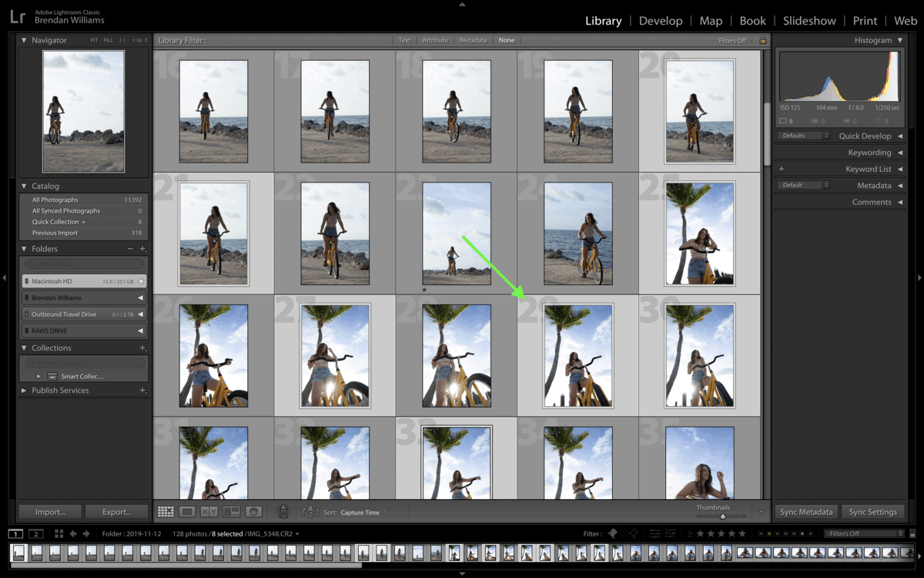Click the Sync Settings button
Screen dimensions: 924x578
(872, 512)
